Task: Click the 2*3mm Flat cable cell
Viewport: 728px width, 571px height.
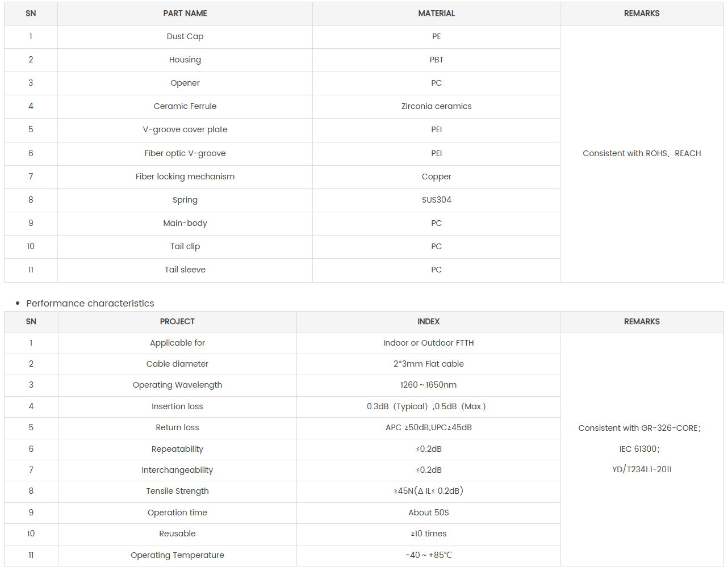Action: click(x=428, y=364)
